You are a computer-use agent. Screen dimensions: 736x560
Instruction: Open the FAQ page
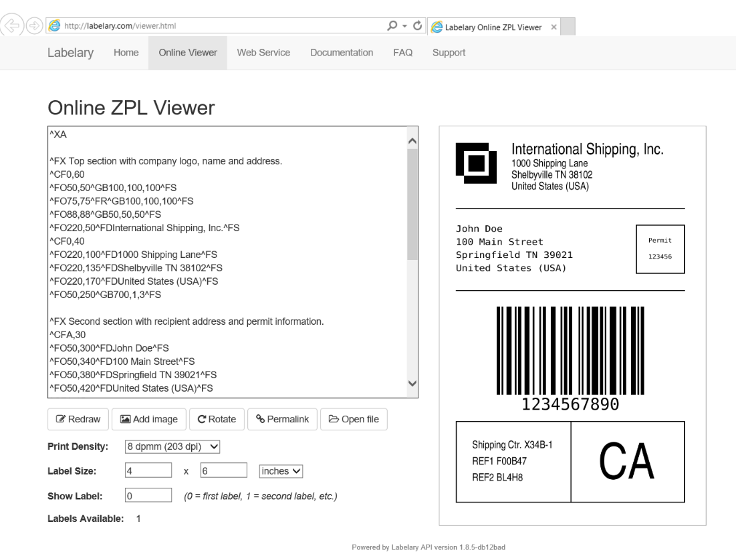tap(402, 52)
